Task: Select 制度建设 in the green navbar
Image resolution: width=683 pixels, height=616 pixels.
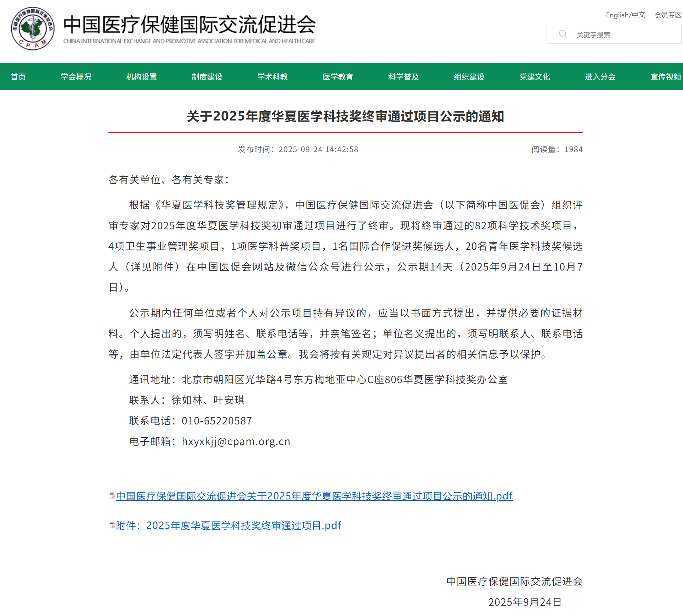Action: pos(207,77)
